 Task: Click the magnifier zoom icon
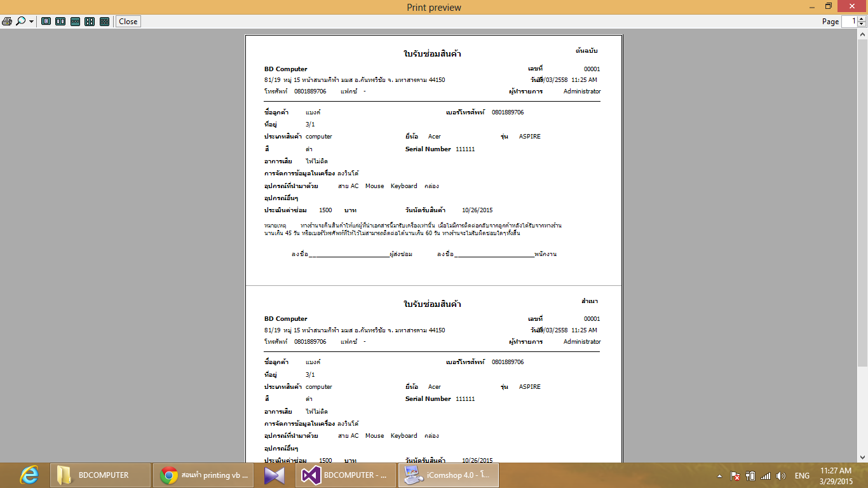pyautogui.click(x=21, y=21)
